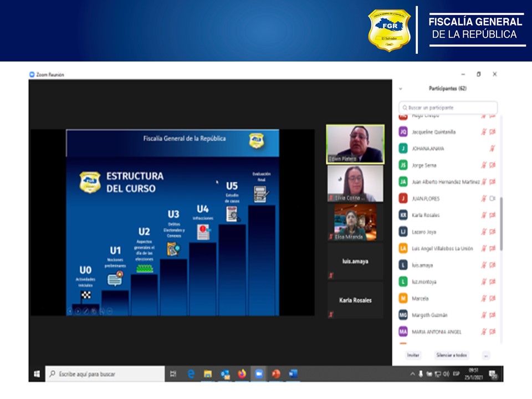The width and height of the screenshot is (532, 399).
Task: Open Task View in the taskbar
Action: pos(173,374)
